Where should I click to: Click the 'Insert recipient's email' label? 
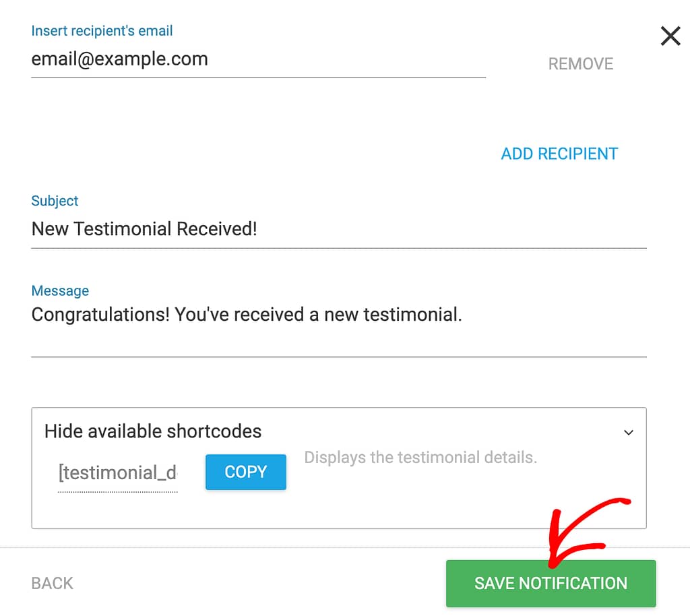point(102,31)
